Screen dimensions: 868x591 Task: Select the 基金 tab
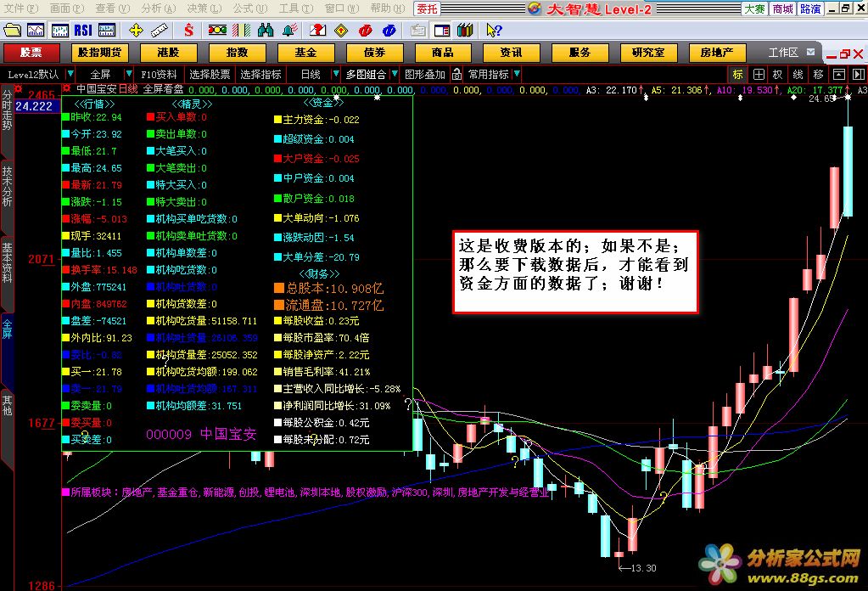[305, 53]
